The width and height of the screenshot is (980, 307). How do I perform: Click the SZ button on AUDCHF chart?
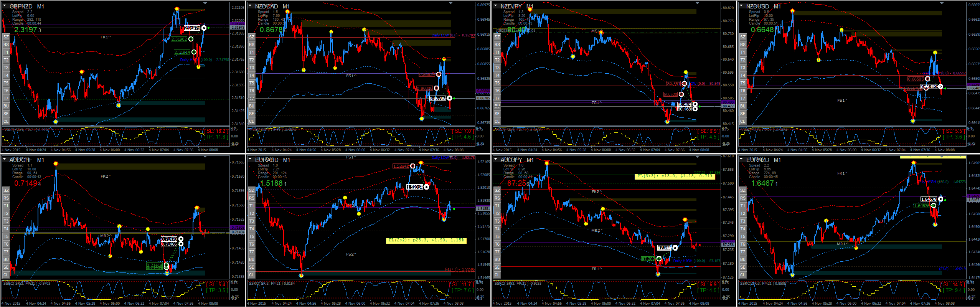coord(6,190)
